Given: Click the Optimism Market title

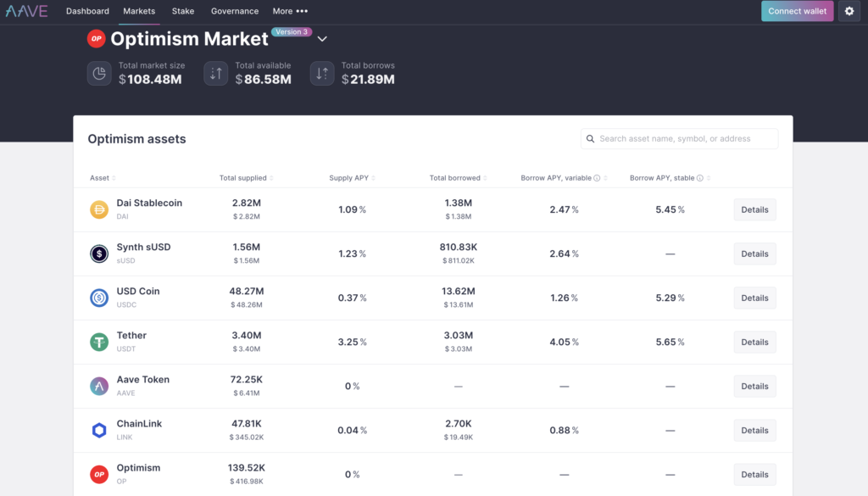Looking at the screenshot, I should click(x=189, y=39).
